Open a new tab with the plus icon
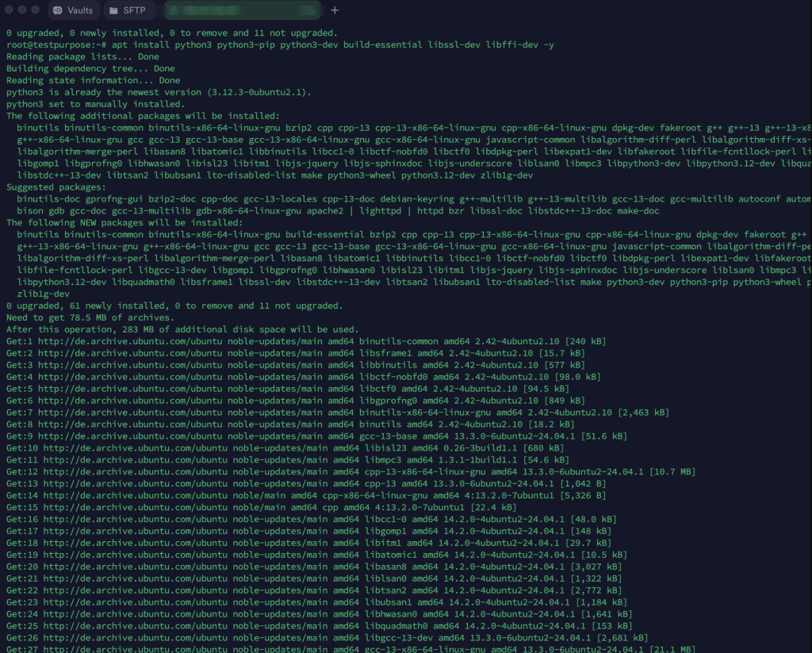Image resolution: width=812 pixels, height=653 pixels. (335, 10)
